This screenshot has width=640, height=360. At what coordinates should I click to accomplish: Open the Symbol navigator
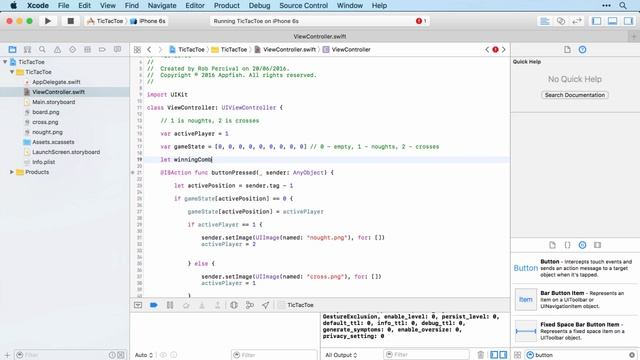pos(27,49)
